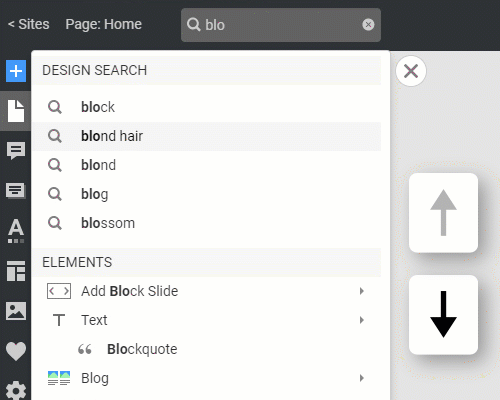Select the typography letter A icon
The image size is (500, 400).
[16, 231]
